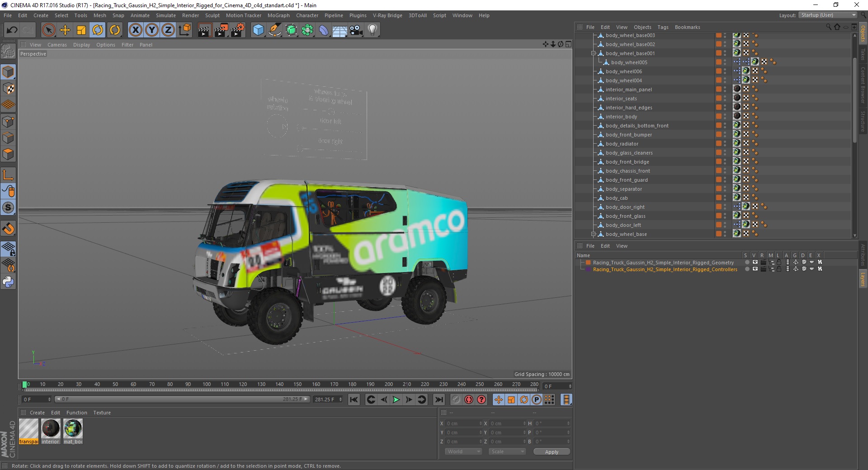Add floor environment object icon
Image resolution: width=868 pixels, height=470 pixels.
click(x=340, y=30)
